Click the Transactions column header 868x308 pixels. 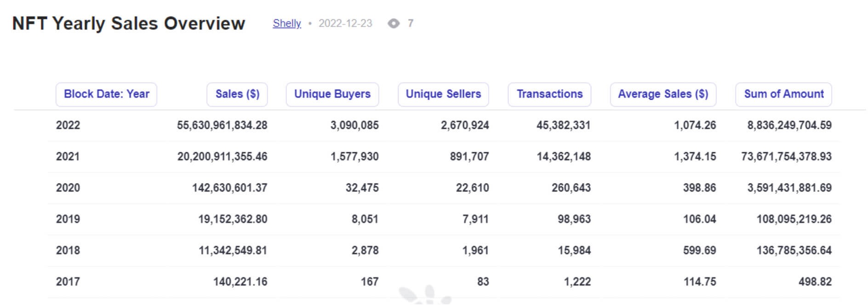(x=549, y=94)
